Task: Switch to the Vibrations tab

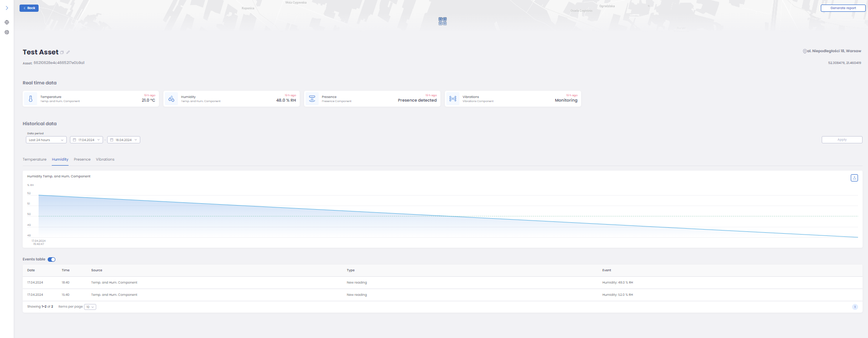Action: (105, 160)
